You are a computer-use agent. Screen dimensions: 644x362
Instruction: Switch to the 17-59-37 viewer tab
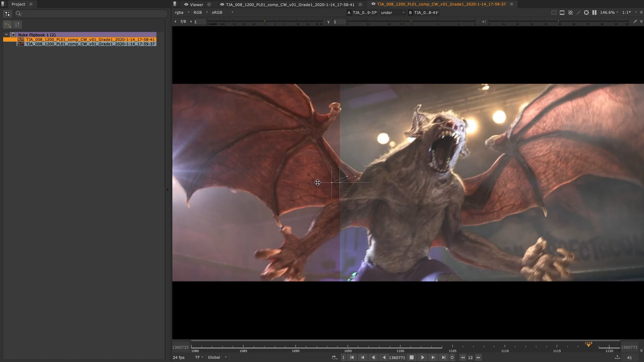[x=441, y=4]
